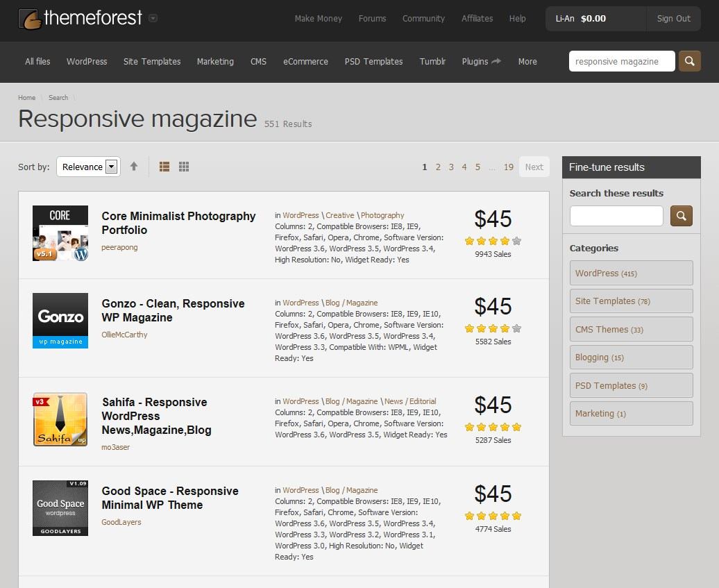This screenshot has width=719, height=588.
Task: Open the Forums link
Action: (372, 18)
